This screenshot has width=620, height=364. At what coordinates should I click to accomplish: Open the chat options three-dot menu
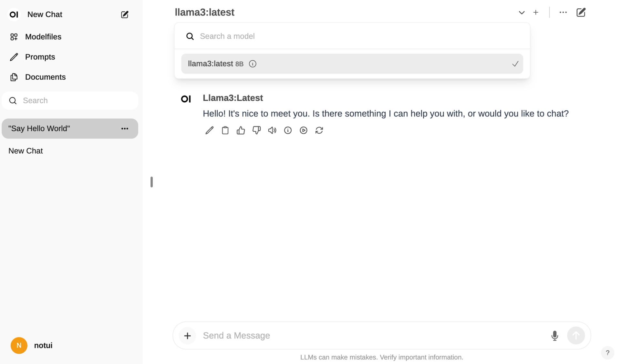pyautogui.click(x=563, y=13)
